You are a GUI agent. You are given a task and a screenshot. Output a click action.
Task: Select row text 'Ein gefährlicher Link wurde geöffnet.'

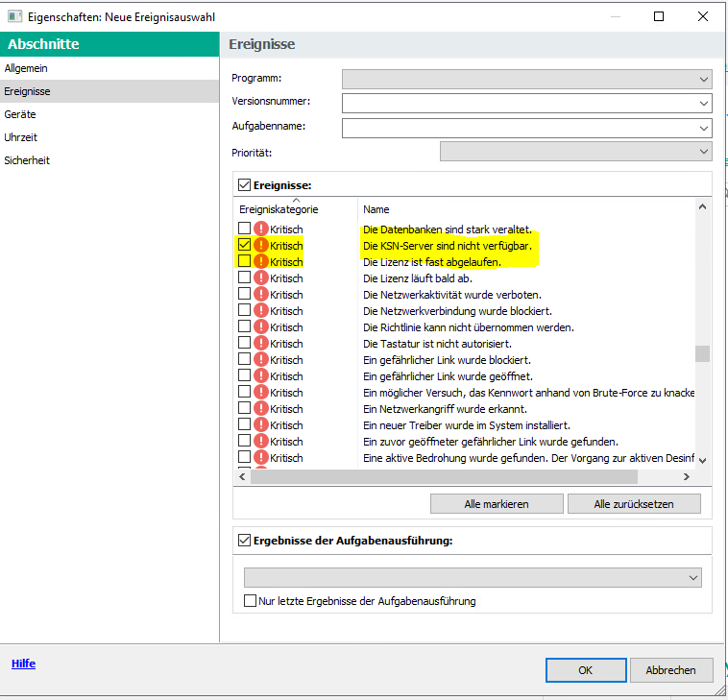[448, 376]
